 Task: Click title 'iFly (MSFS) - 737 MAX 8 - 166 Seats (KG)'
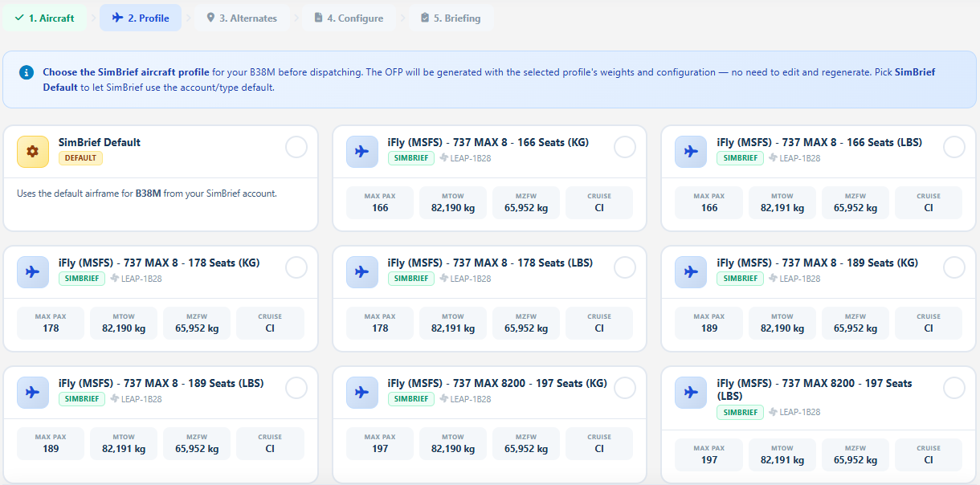point(488,142)
